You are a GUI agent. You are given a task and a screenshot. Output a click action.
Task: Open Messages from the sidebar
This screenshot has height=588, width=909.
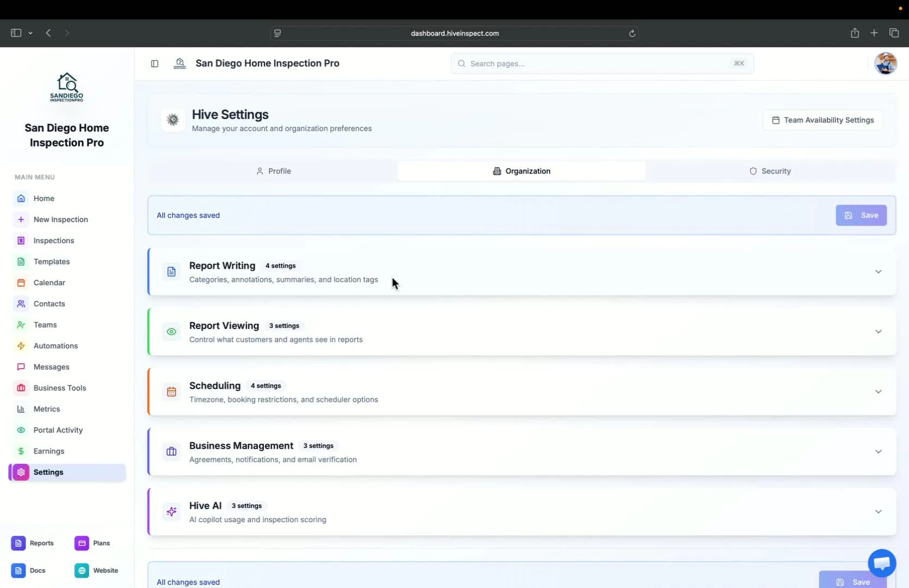(51, 366)
